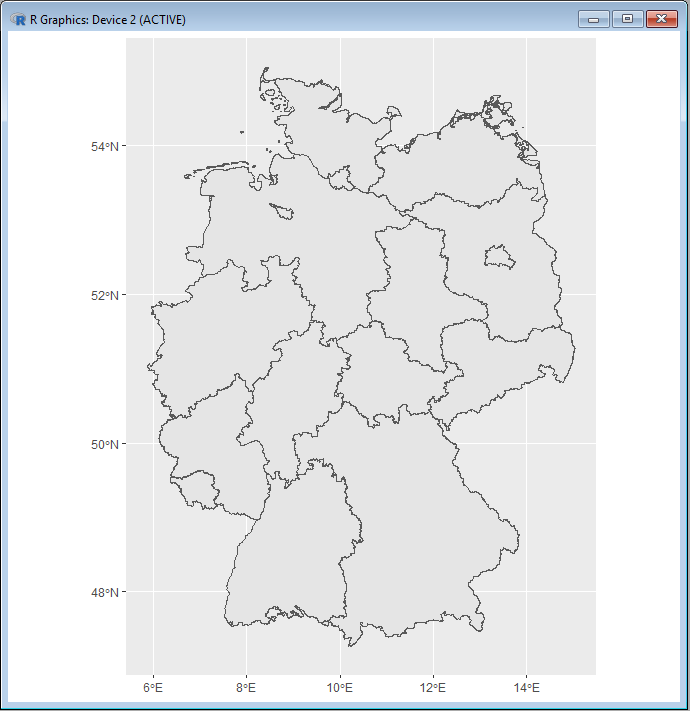Click the 6°E longitude axis label
The image size is (690, 711).
point(153,688)
